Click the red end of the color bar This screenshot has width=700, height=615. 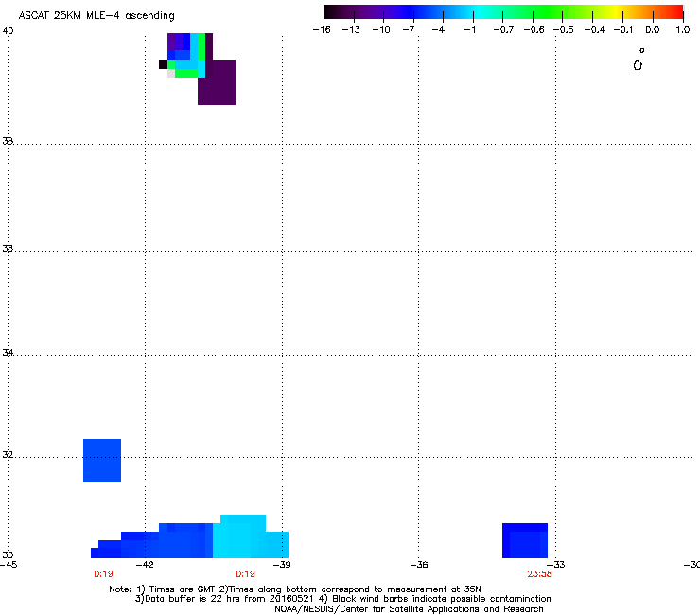click(x=676, y=12)
